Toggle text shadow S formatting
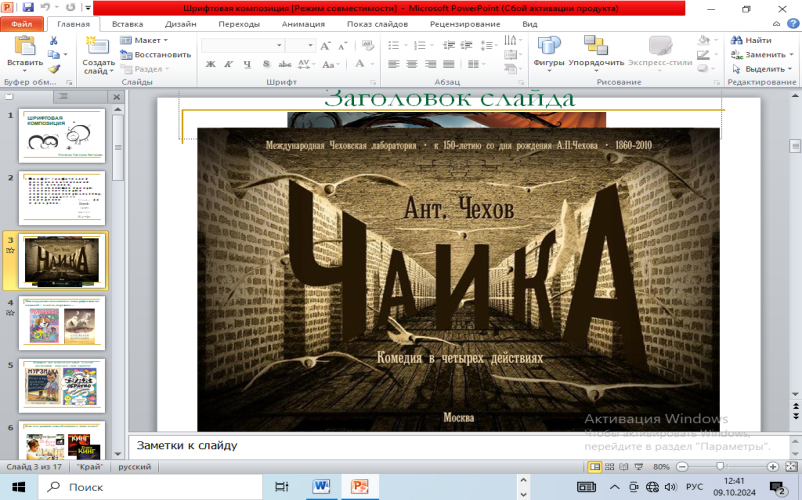Screen dimensions: 802x500 266,64
